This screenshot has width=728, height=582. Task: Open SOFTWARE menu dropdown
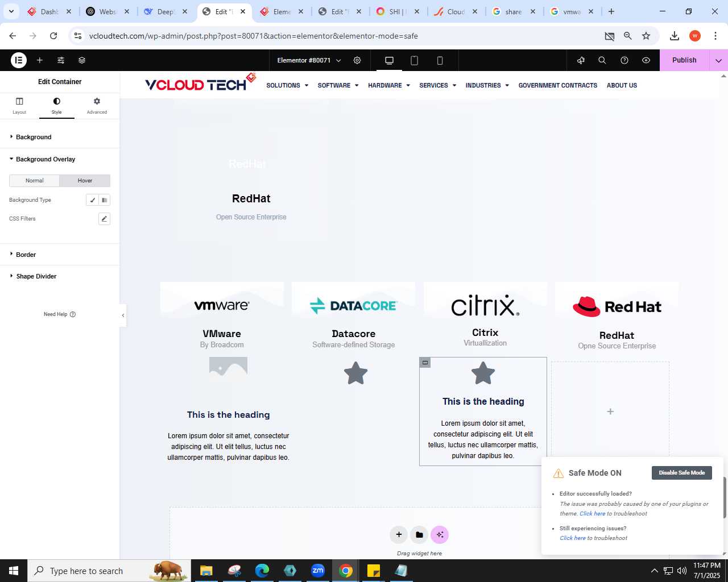338,85
